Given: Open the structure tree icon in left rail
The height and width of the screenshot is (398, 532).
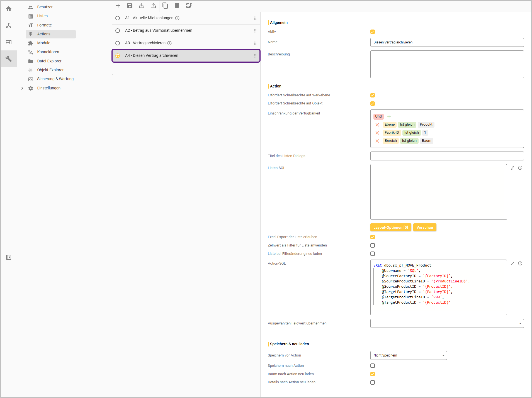Looking at the screenshot, I should pyautogui.click(x=9, y=25).
